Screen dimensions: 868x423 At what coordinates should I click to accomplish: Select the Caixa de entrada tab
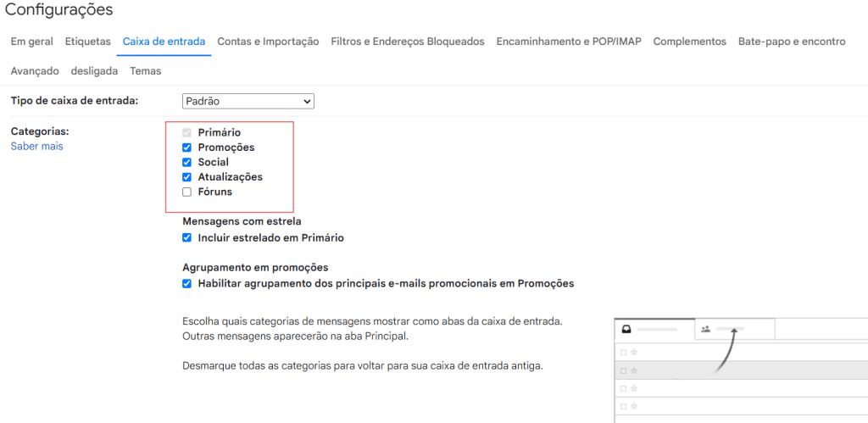tap(164, 42)
